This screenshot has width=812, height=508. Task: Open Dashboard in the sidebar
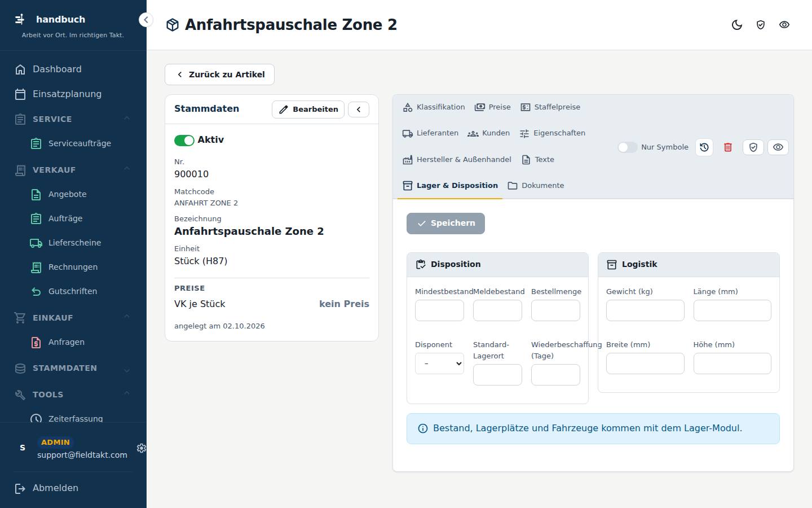(x=73, y=69)
